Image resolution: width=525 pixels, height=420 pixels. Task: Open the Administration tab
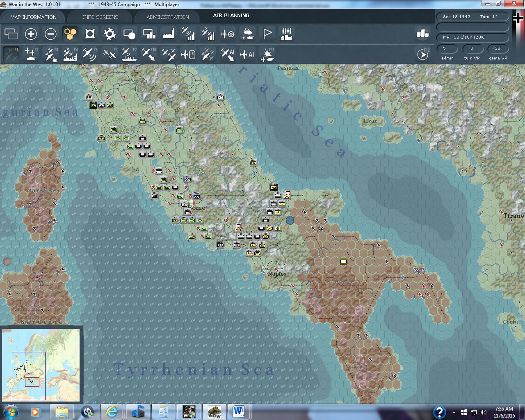[x=168, y=17]
